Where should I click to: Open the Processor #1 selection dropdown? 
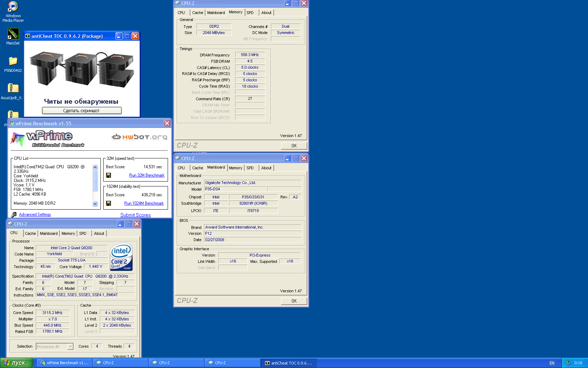70,347
